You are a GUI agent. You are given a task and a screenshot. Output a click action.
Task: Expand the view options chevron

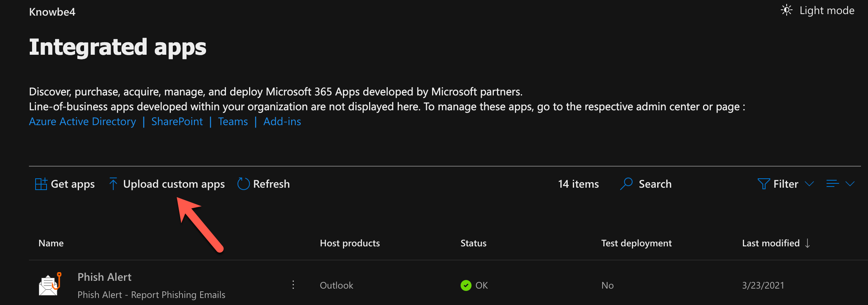pos(850,184)
